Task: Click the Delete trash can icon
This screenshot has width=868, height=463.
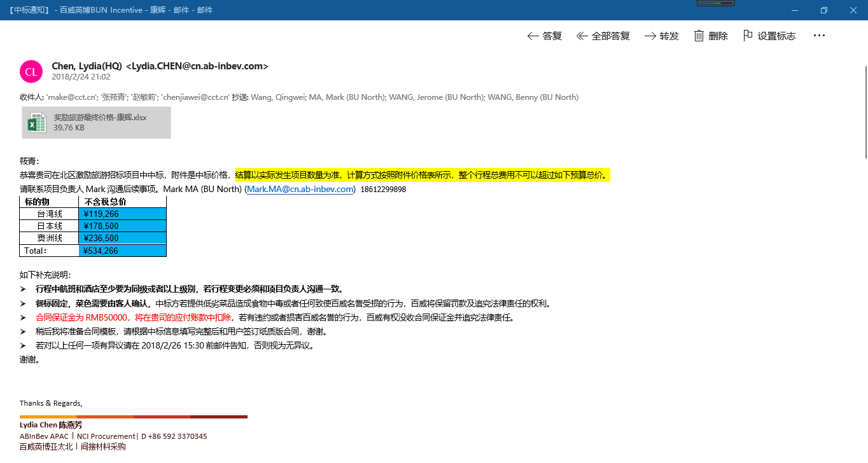Action: pyautogui.click(x=699, y=36)
